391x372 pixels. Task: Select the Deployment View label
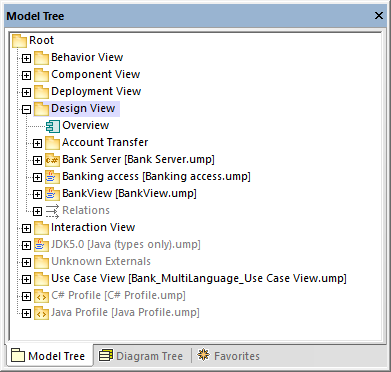point(96,91)
